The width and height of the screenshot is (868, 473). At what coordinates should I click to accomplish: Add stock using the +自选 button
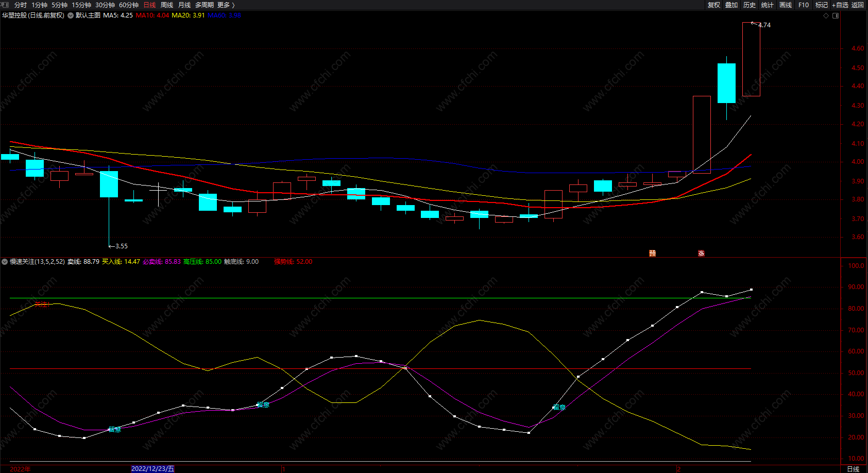click(x=840, y=5)
